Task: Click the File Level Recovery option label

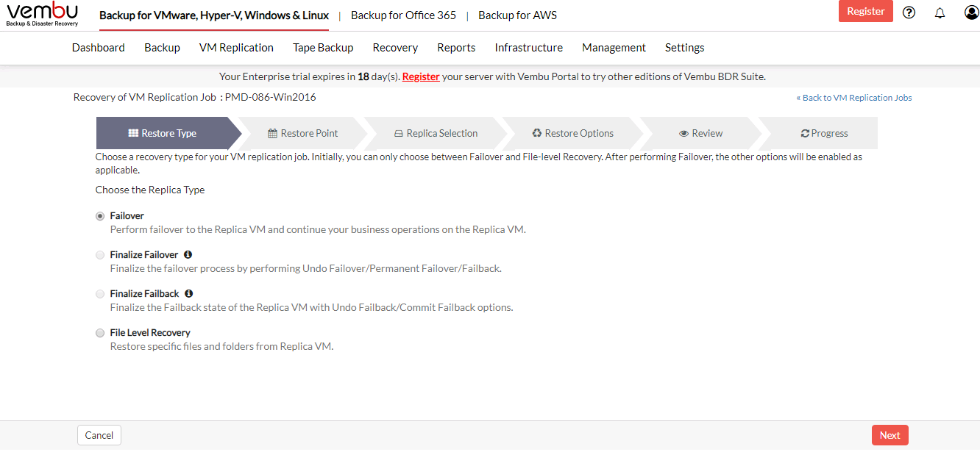Action: point(150,333)
